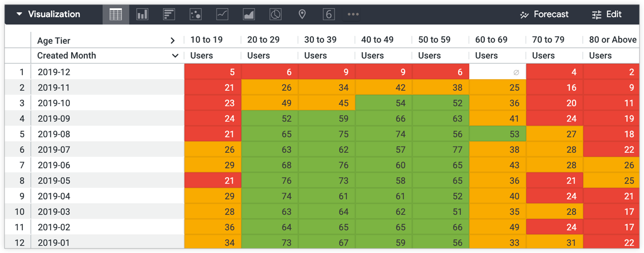Choose the line chart visualization
The image size is (644, 253).
click(222, 15)
